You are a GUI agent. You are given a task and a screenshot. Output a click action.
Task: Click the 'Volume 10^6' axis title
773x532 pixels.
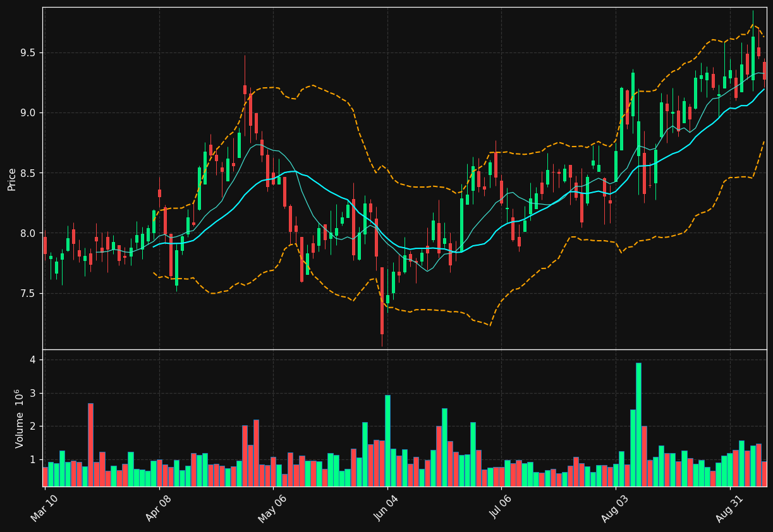pyautogui.click(x=19, y=418)
